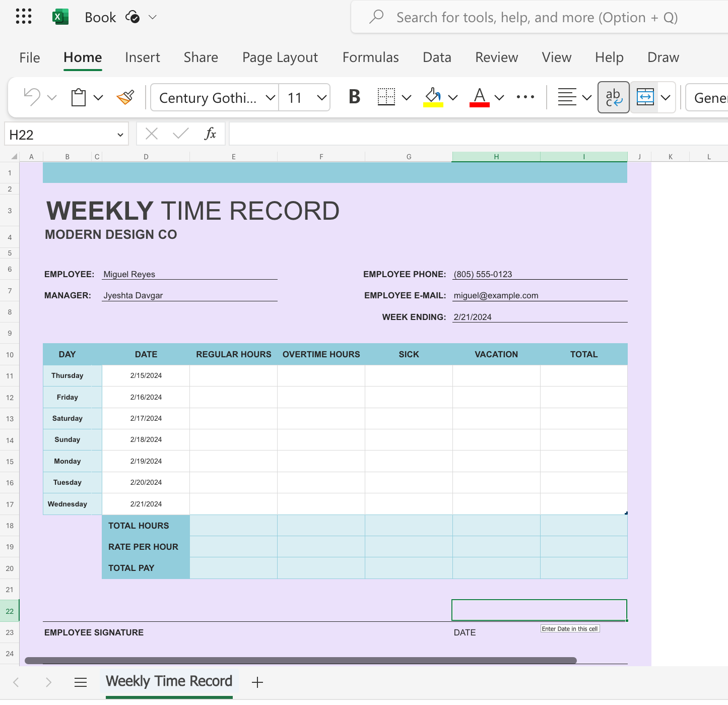Select column H header

tap(496, 157)
